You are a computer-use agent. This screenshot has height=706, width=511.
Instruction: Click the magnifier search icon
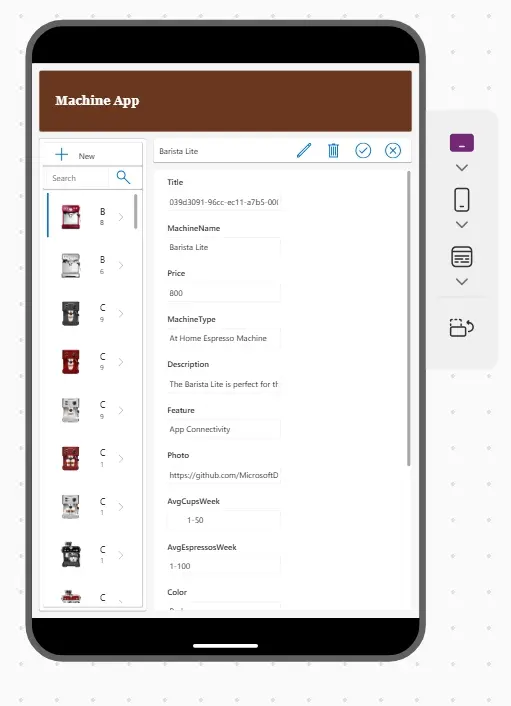pyautogui.click(x=123, y=177)
